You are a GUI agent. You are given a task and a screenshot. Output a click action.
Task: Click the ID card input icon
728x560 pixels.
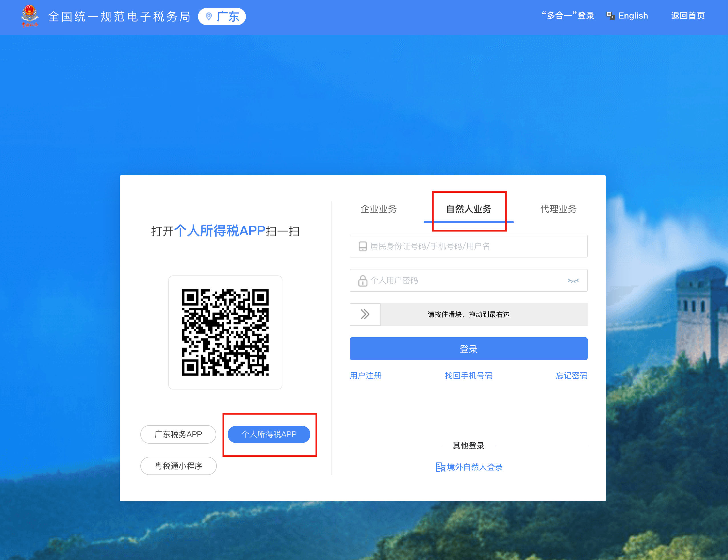[x=364, y=246]
